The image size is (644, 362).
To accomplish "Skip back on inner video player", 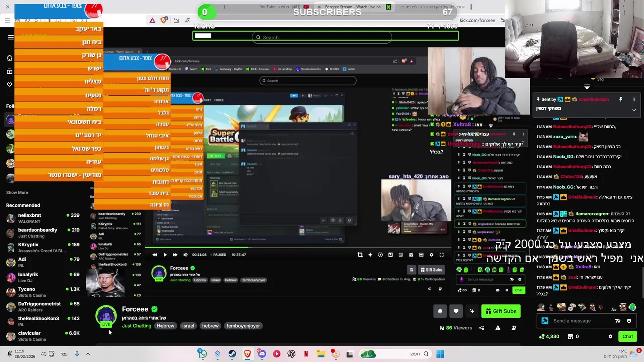I will [154, 255].
